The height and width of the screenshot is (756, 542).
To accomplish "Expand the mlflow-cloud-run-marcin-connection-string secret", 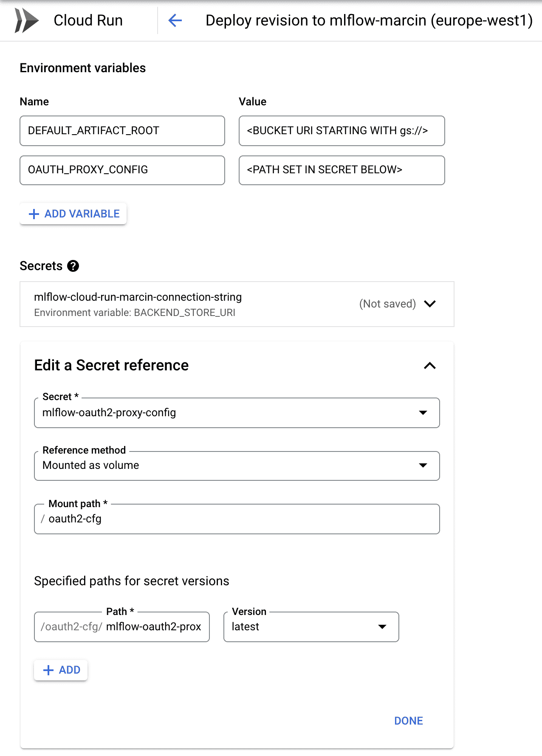I will click(x=430, y=304).
